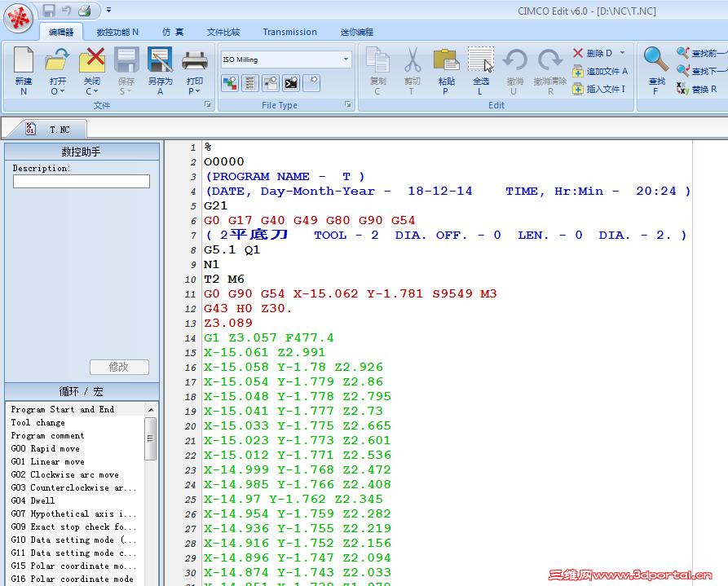Switch to the 文件比较 ribbon tab
Viewport: 728px width, 586px height.
click(223, 32)
